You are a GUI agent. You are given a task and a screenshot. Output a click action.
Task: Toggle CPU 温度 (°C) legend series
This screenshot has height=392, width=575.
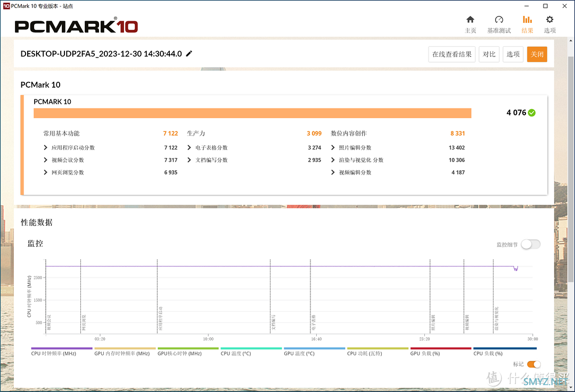(x=251, y=352)
